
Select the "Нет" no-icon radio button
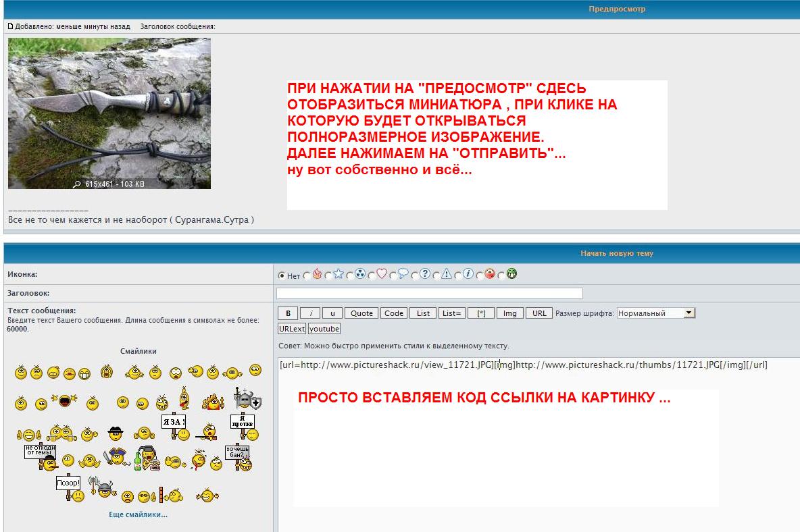282,275
